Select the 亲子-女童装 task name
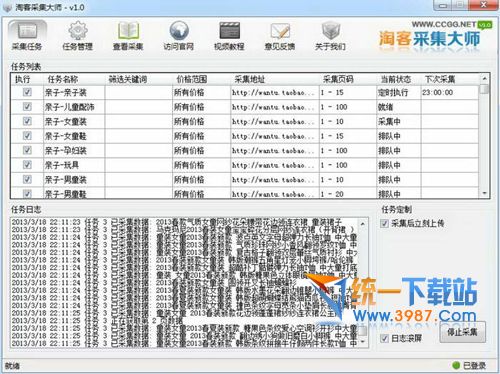500x374 pixels. pyautogui.click(x=66, y=121)
